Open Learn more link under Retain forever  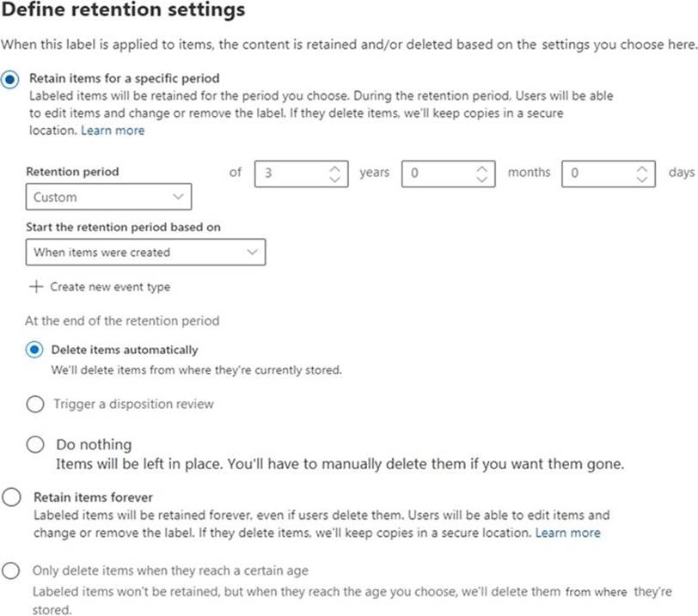click(x=567, y=533)
